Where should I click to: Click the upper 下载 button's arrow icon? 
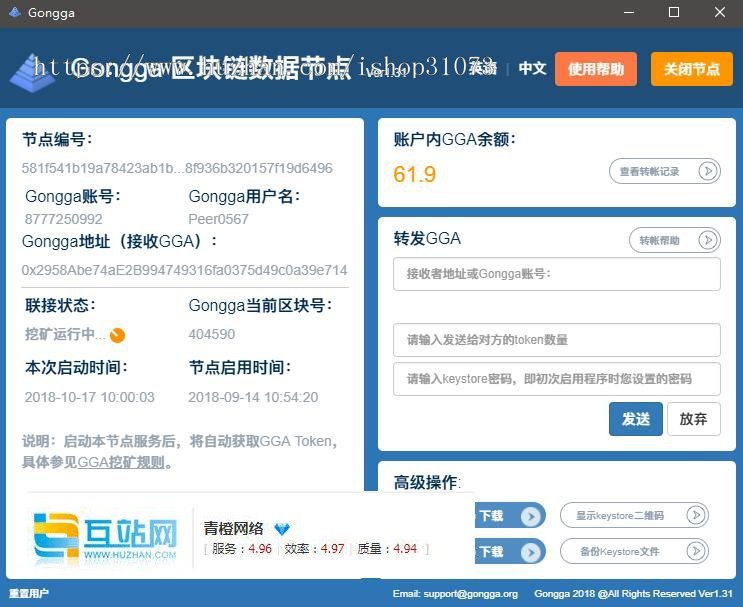click(531, 516)
